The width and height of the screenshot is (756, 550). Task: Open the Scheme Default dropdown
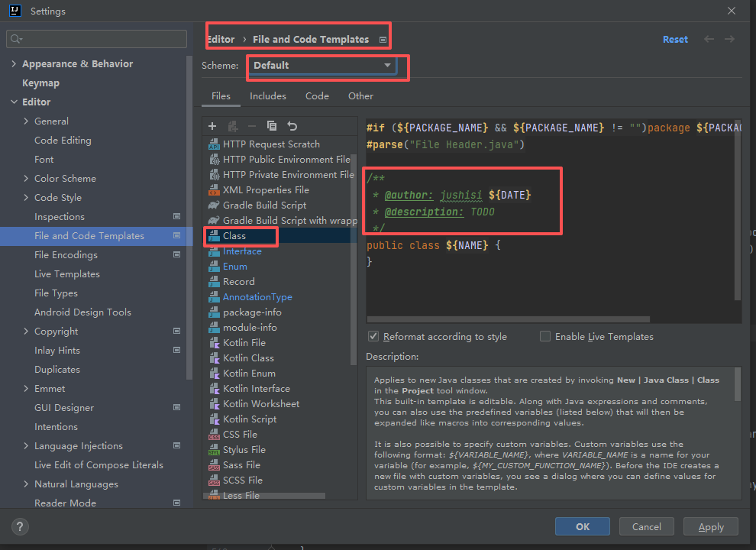coord(322,66)
